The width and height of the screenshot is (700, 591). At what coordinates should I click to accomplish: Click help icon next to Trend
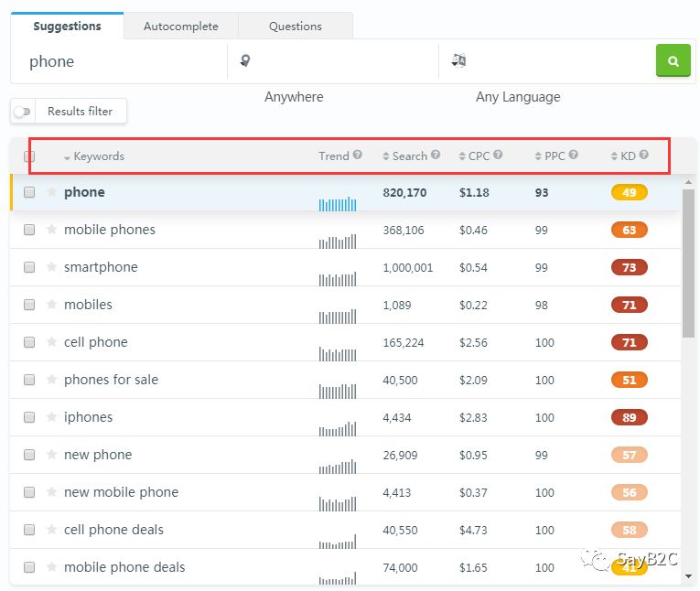click(358, 156)
